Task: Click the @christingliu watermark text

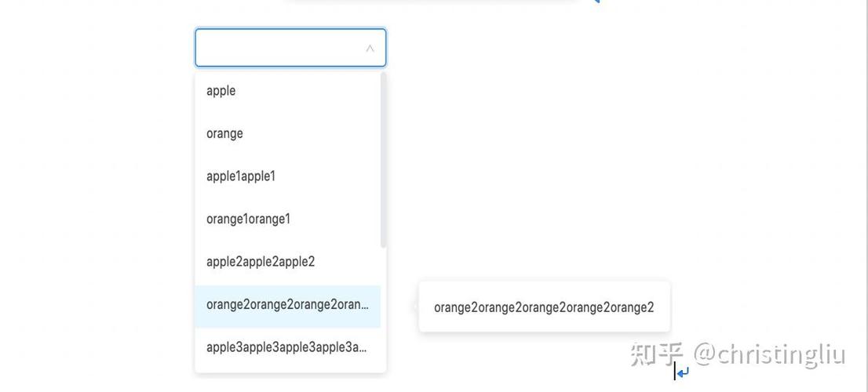Action: (769, 354)
